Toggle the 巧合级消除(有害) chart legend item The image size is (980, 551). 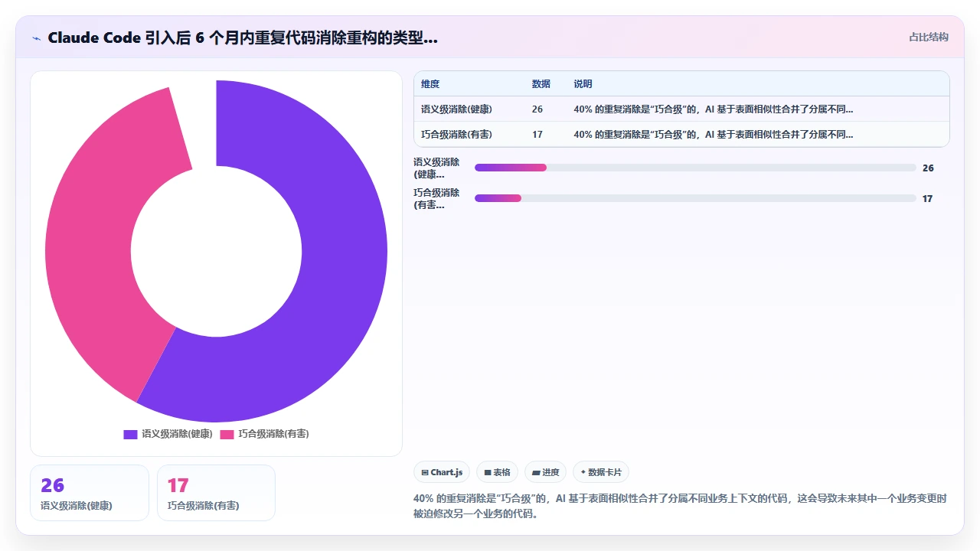(x=264, y=434)
